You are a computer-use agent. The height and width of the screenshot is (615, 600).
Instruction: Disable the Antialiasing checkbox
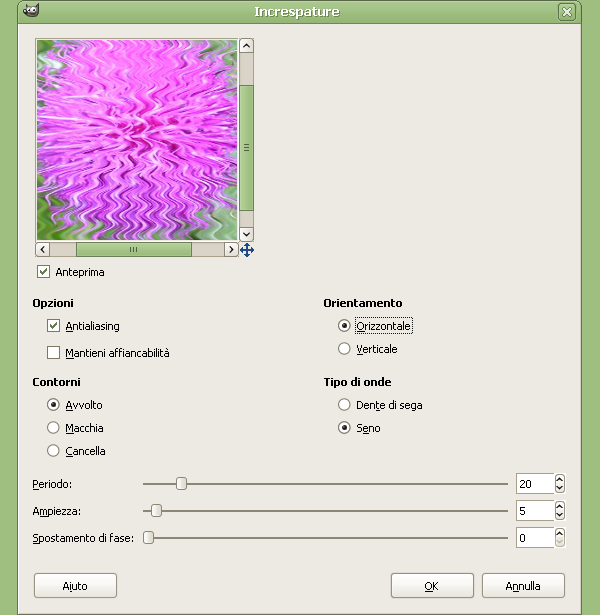(54, 326)
